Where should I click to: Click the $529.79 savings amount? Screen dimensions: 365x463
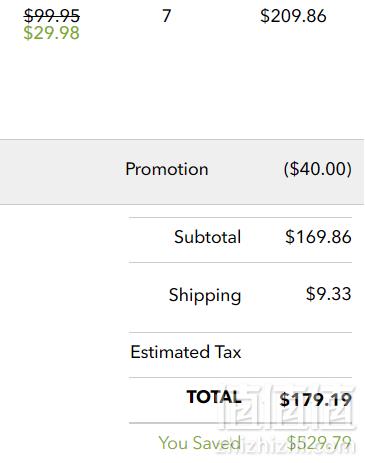click(x=319, y=443)
